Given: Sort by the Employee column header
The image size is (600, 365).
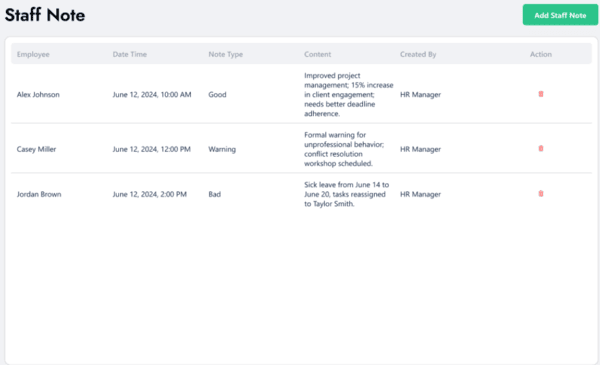Looking at the screenshot, I should coord(33,54).
